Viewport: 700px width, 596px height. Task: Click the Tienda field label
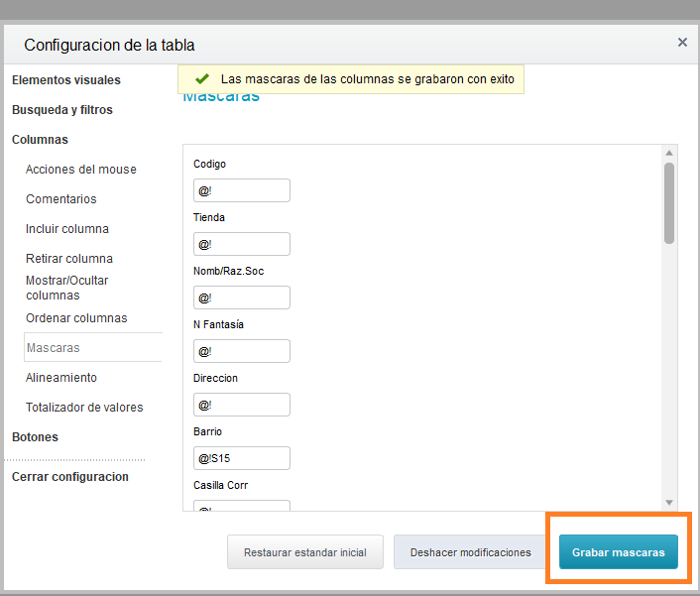click(209, 217)
